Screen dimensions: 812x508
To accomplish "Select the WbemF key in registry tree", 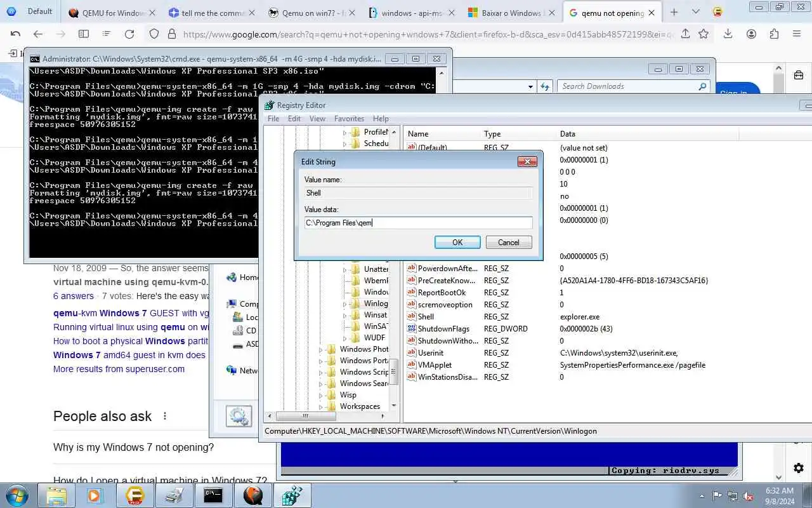I will click(376, 281).
